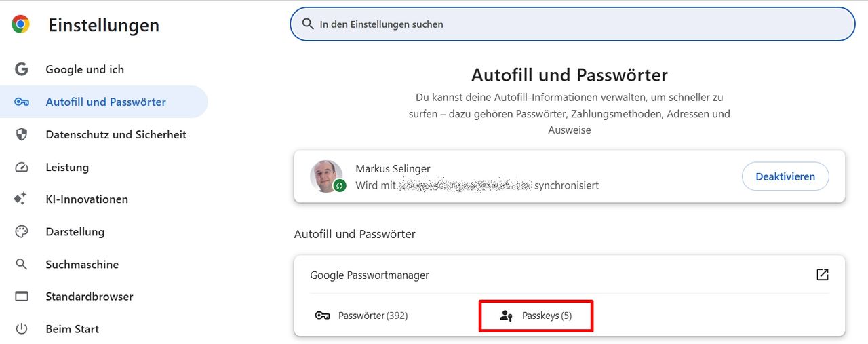Click the speedometer icon for Leistung

coord(22,167)
